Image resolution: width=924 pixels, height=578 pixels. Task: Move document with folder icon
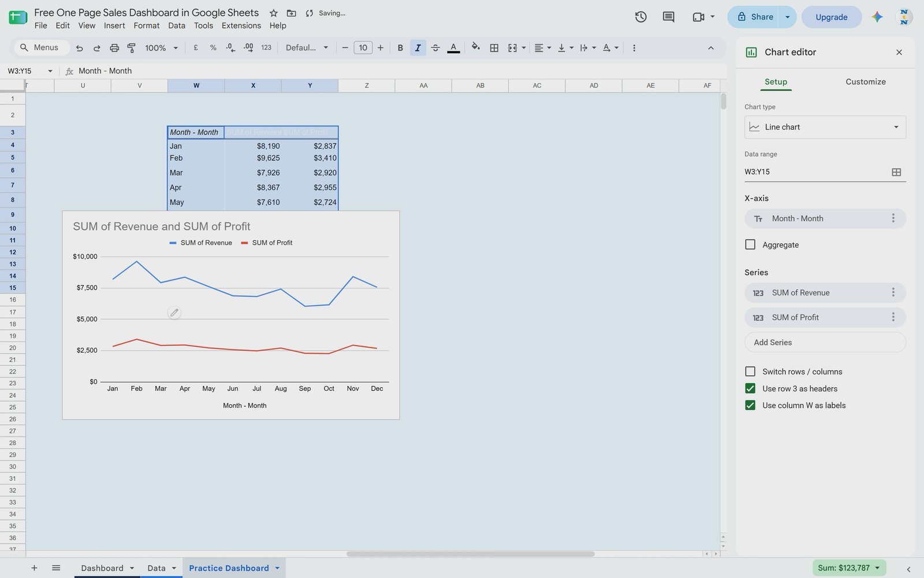(292, 13)
